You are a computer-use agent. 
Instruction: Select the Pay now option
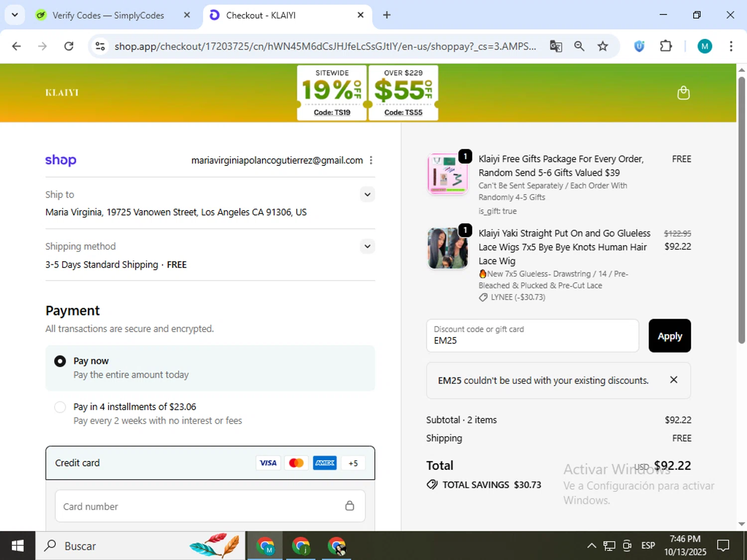pyautogui.click(x=60, y=361)
